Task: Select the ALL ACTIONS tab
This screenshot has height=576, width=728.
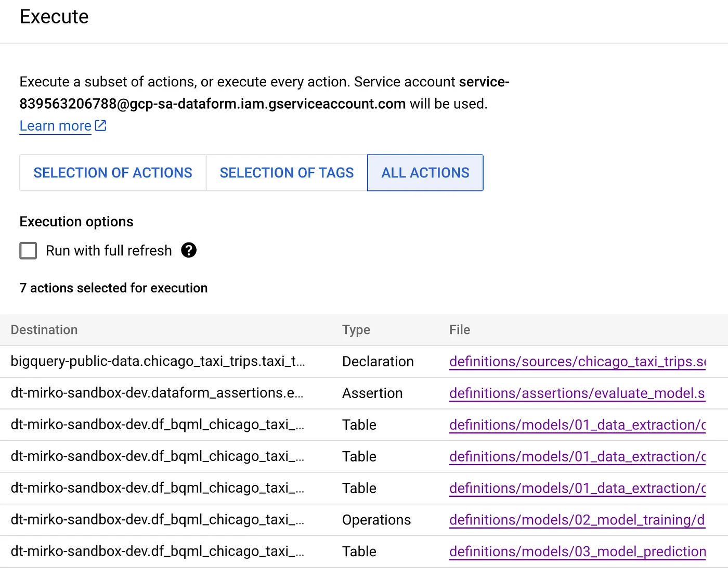Action: pyautogui.click(x=425, y=172)
